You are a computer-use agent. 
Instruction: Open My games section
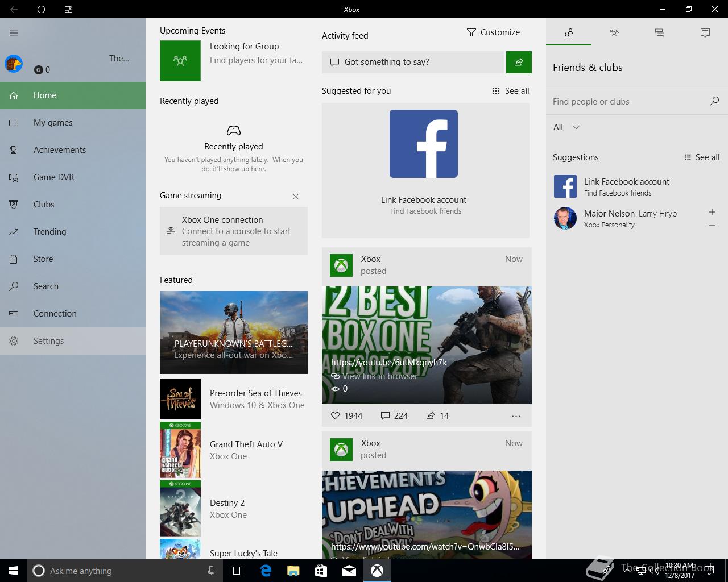coord(73,123)
